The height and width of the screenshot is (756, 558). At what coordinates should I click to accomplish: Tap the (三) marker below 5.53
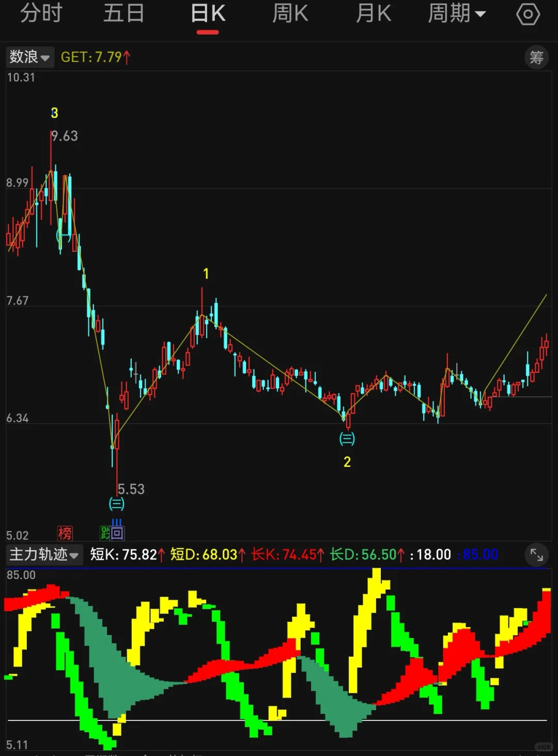pos(116,504)
